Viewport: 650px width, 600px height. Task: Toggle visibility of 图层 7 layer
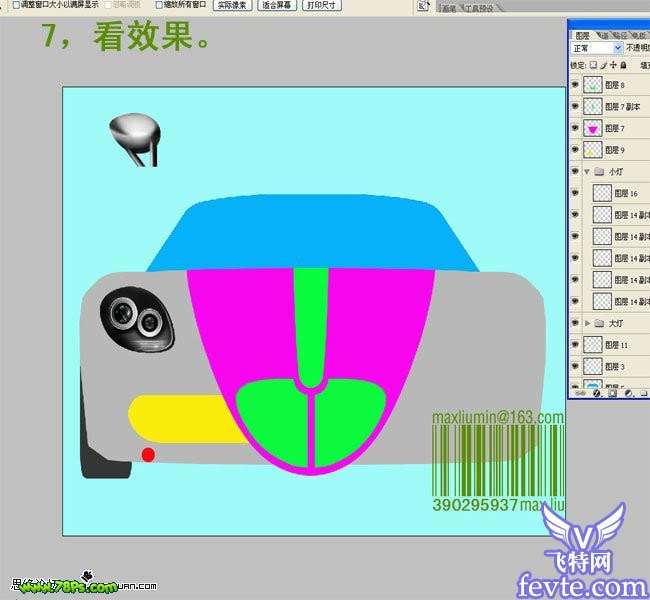coord(575,128)
